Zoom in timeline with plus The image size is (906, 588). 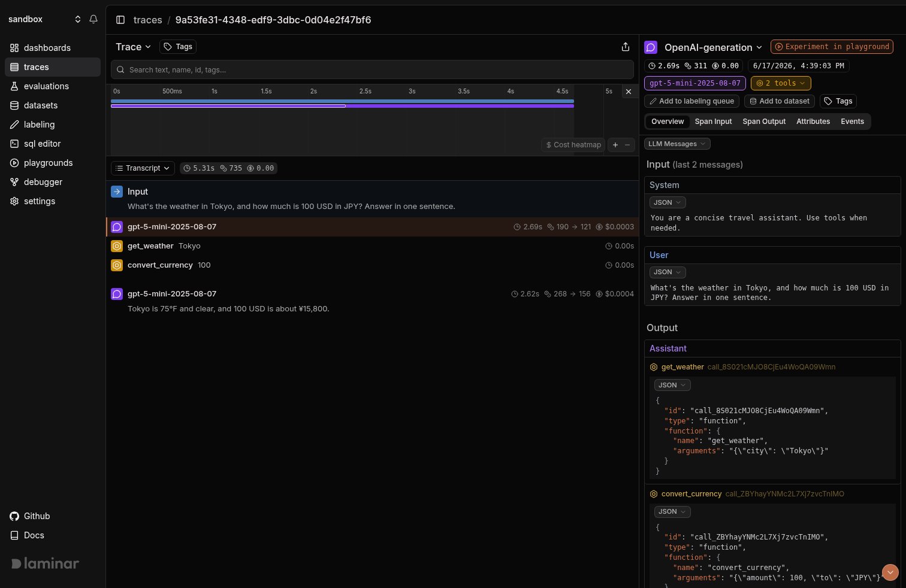(x=615, y=145)
